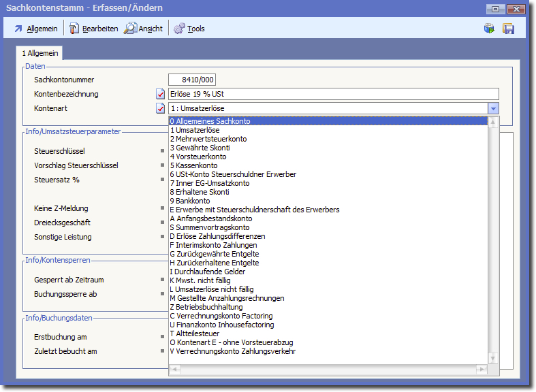This screenshot has width=536, height=392.
Task: Click the small marker beside Gesperrt ab Zeitraum
Action: point(162,280)
